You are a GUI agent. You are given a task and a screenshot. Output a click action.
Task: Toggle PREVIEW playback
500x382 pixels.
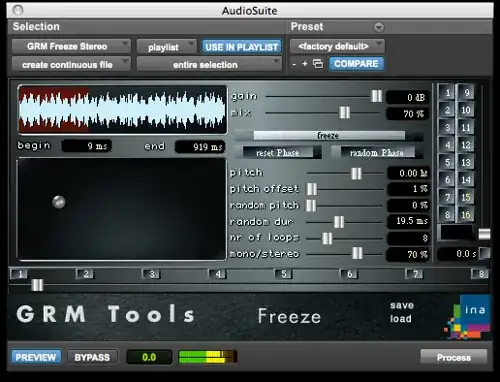point(36,357)
